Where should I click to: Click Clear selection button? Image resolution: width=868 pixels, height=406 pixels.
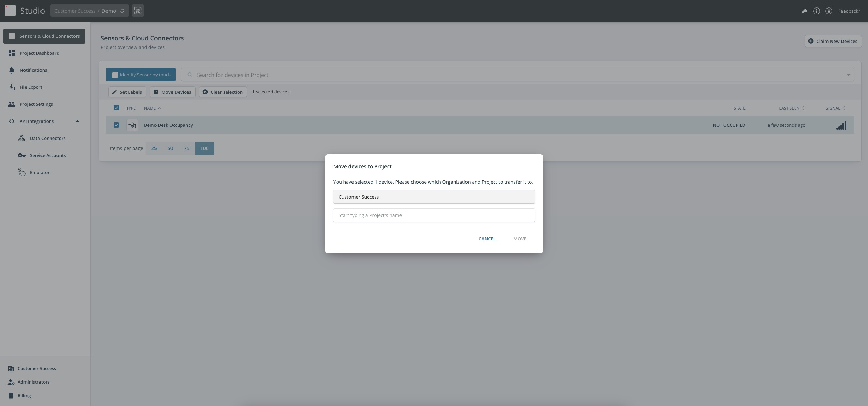click(223, 92)
